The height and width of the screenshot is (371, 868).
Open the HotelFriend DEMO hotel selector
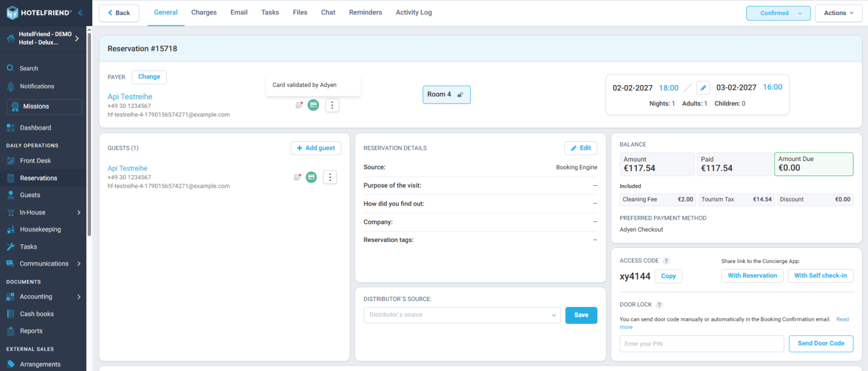[x=43, y=38]
